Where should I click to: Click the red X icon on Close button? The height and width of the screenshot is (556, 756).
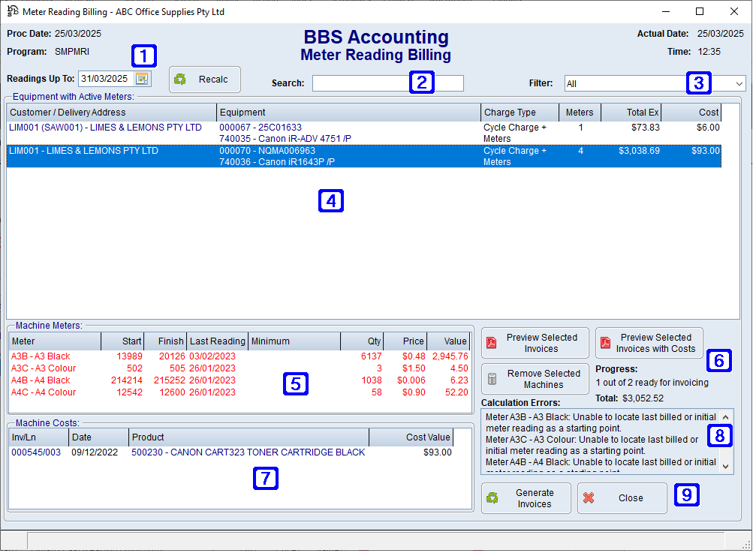[589, 498]
